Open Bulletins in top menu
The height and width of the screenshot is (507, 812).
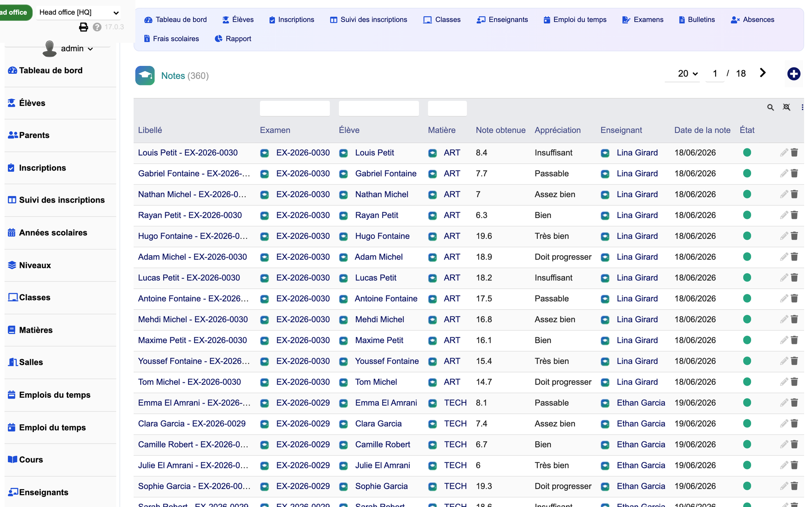point(697,20)
